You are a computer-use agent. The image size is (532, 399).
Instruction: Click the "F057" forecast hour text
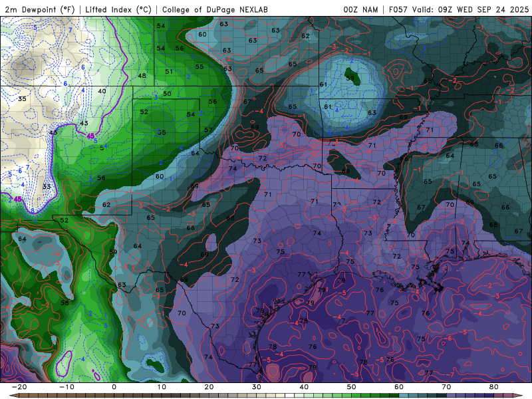coord(398,10)
